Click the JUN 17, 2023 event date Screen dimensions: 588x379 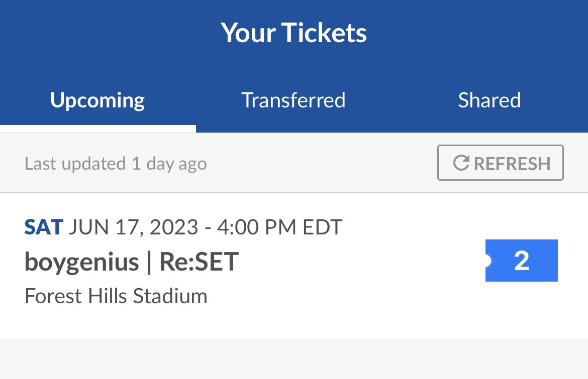click(133, 227)
